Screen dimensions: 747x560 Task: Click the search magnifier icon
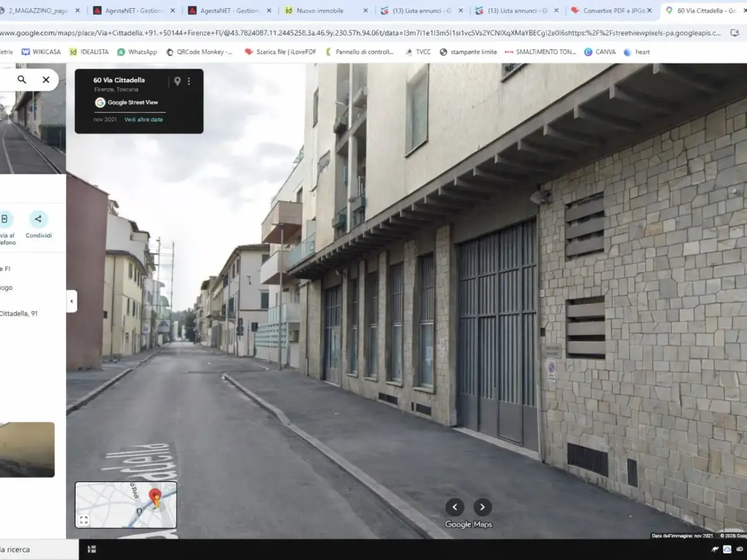[22, 79]
